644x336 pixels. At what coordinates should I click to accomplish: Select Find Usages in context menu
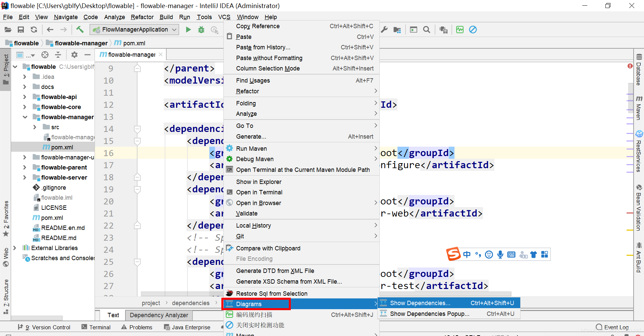[x=301, y=81]
